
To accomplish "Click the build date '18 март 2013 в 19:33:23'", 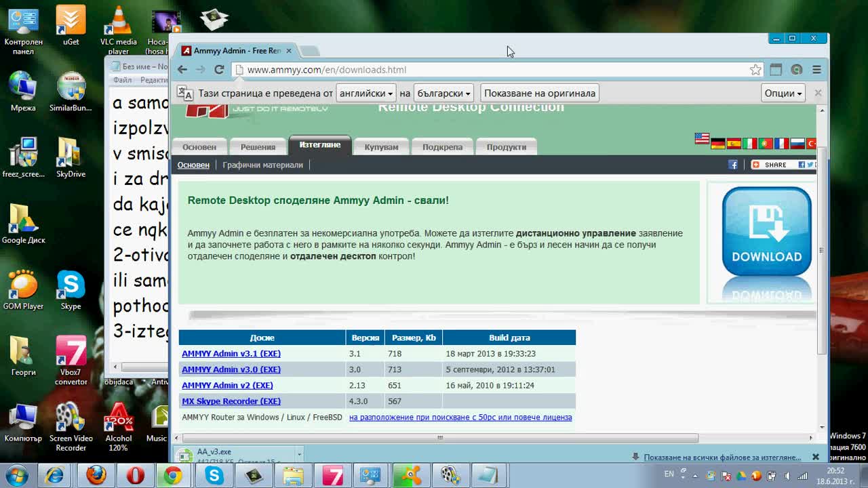I will coord(491,354).
